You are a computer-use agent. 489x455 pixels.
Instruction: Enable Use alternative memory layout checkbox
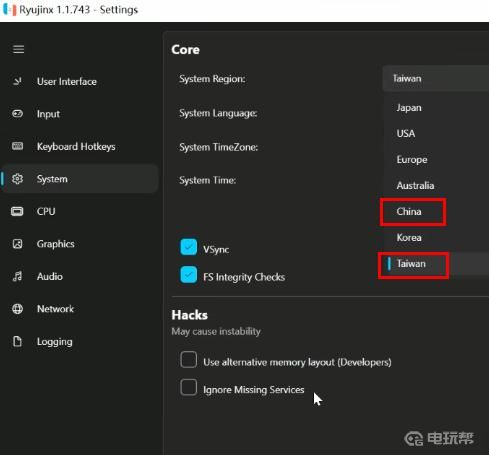[x=189, y=360]
